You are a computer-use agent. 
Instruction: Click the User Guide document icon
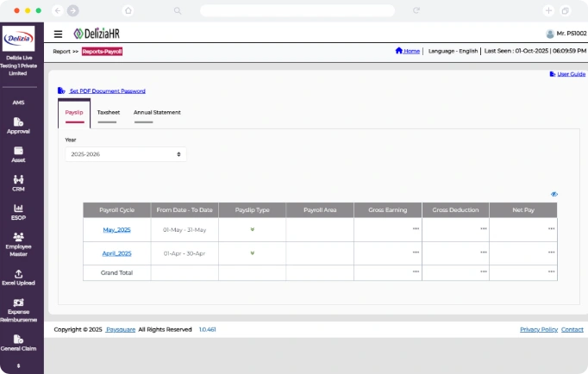(553, 74)
